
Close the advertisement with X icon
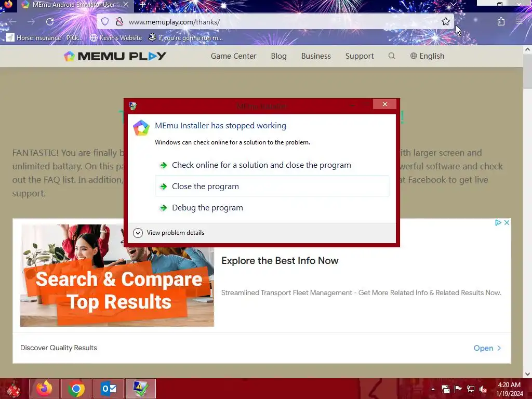(x=507, y=222)
